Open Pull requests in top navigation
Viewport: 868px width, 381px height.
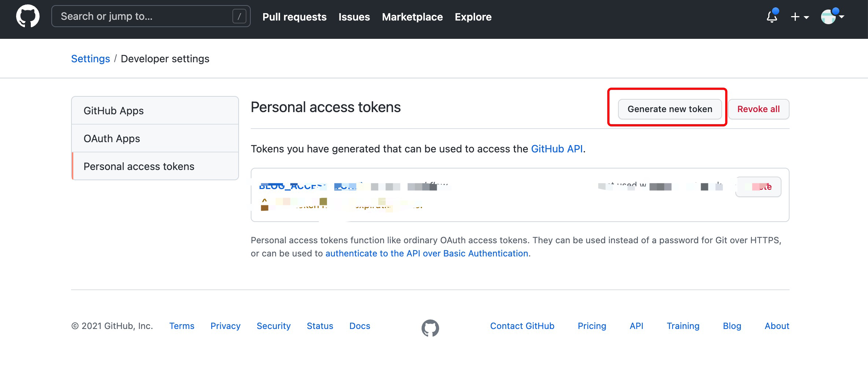coord(294,17)
